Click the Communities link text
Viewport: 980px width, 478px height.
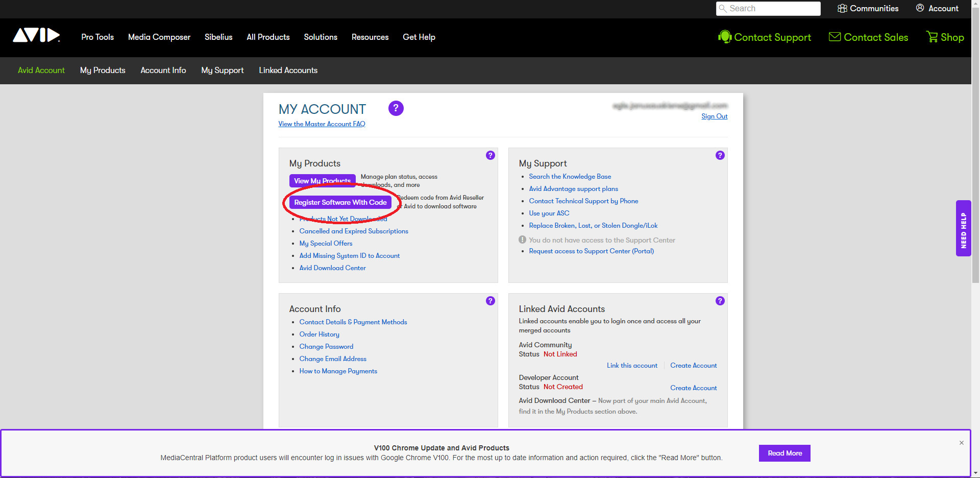[x=874, y=8]
